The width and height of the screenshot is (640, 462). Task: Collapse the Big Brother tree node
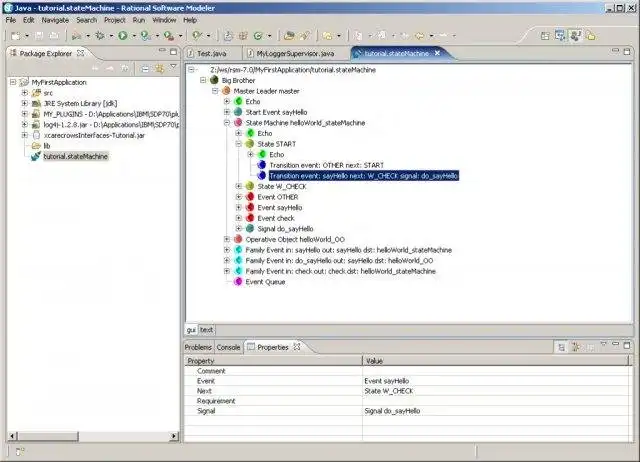(203, 80)
